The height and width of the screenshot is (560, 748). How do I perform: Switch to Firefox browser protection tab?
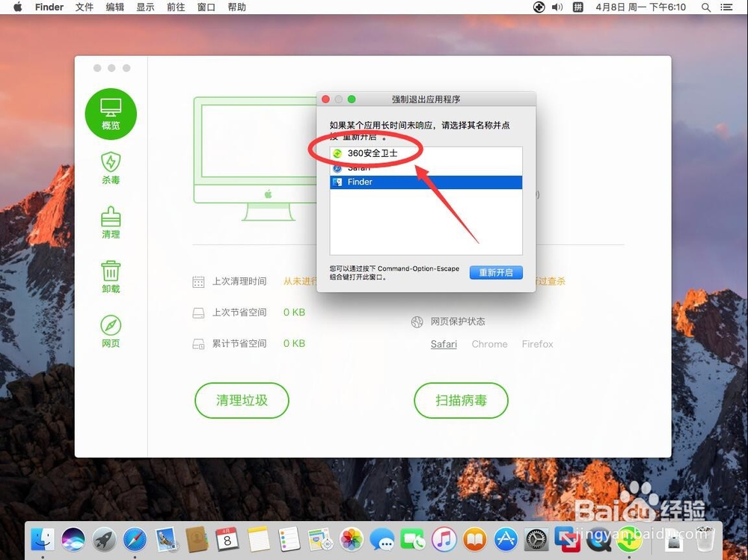538,344
